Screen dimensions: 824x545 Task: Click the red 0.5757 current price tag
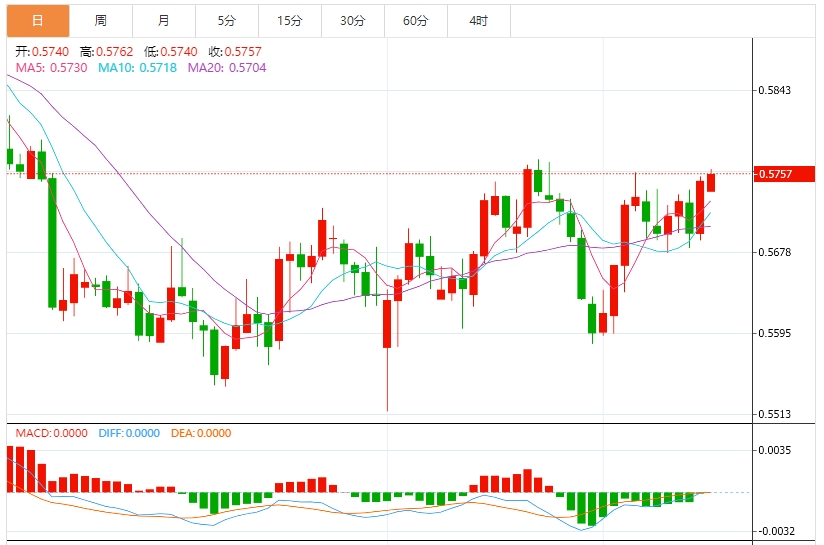[785, 174]
